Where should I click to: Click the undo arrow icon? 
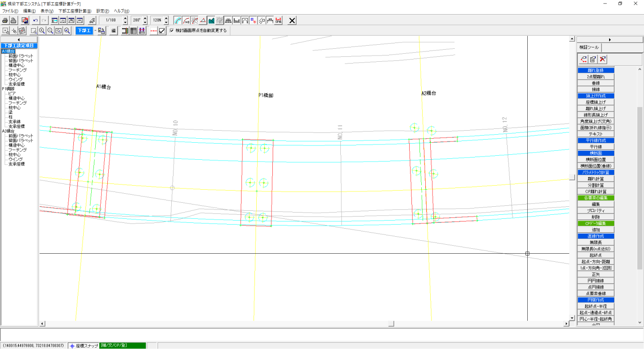(x=36, y=21)
